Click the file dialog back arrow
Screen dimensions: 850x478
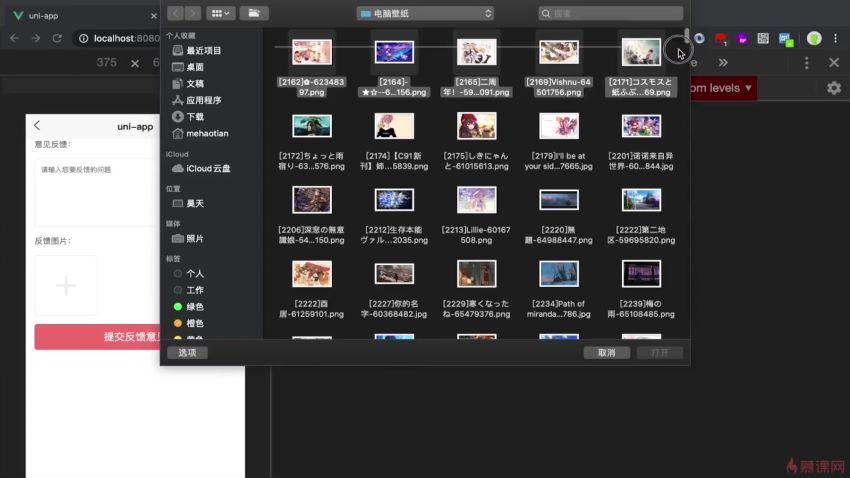click(175, 13)
